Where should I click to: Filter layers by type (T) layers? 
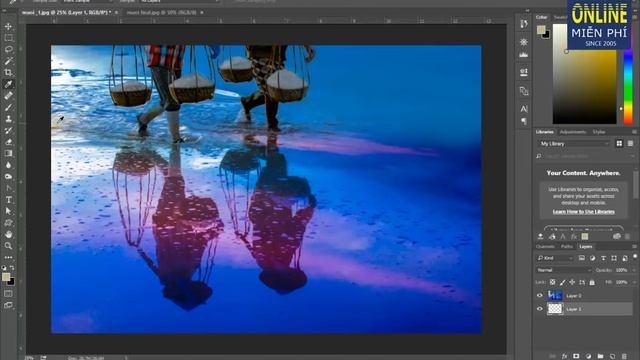tap(603, 258)
